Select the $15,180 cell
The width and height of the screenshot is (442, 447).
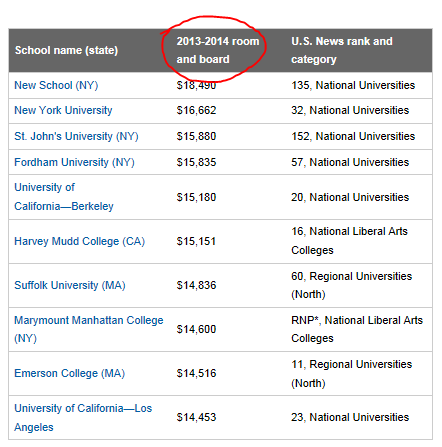(x=196, y=197)
